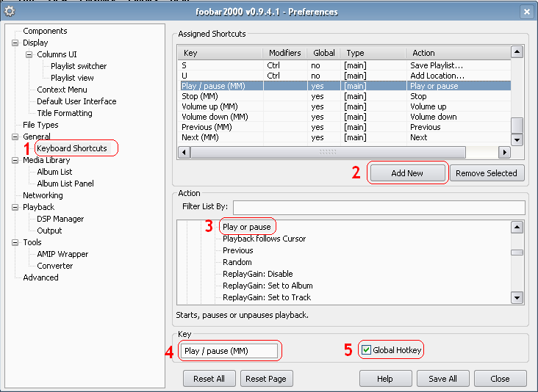Select the Previous (MM) shortcut row
The width and height of the screenshot is (538, 392).
(345, 127)
